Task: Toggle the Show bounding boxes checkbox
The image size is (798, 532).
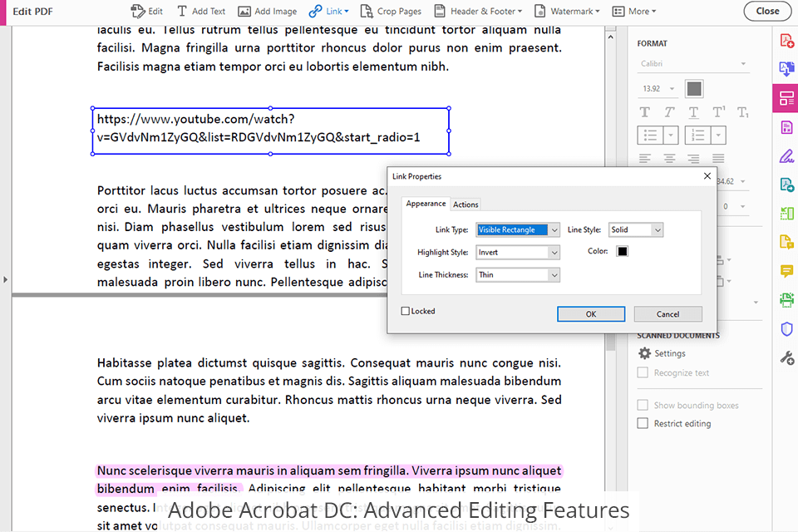Action: 643,406
